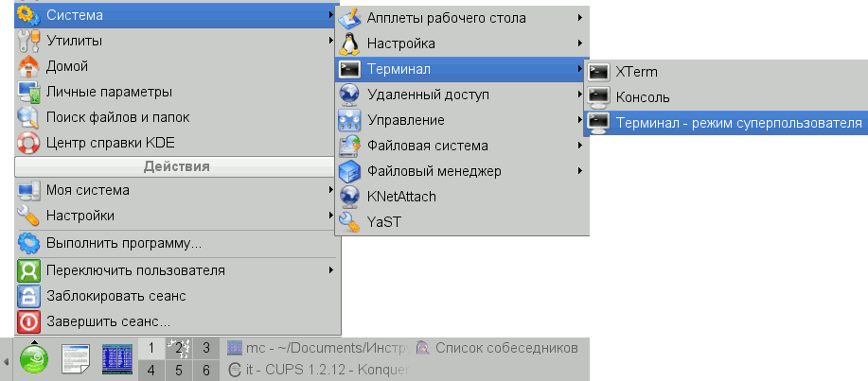Screen dimensions: 868x381
Task: Open KNetAttach menu entry
Action: pos(462,197)
